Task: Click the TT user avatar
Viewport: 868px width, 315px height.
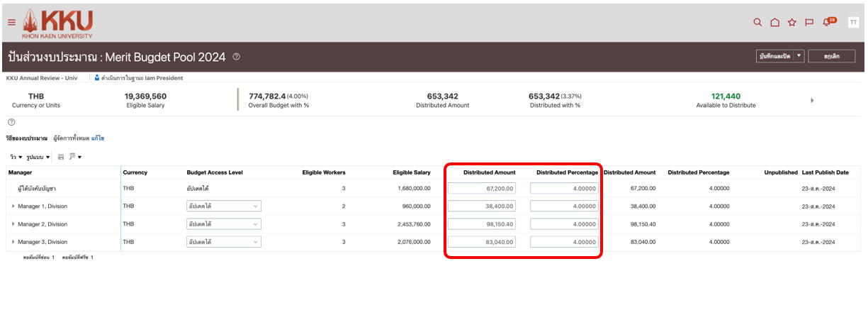Action: [x=853, y=22]
